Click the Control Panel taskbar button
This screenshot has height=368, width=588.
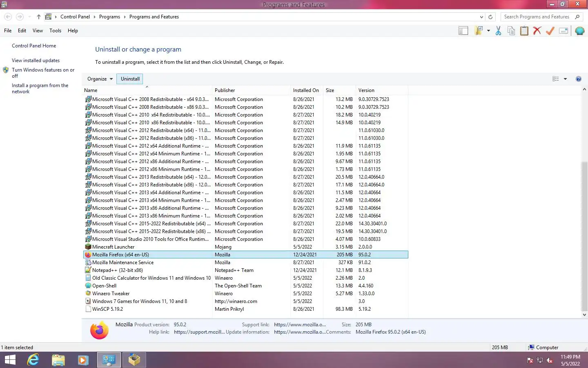(x=109, y=360)
